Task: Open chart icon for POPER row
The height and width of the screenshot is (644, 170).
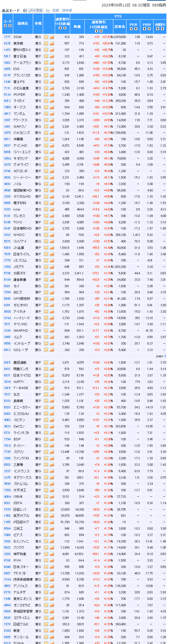Action: point(52,94)
